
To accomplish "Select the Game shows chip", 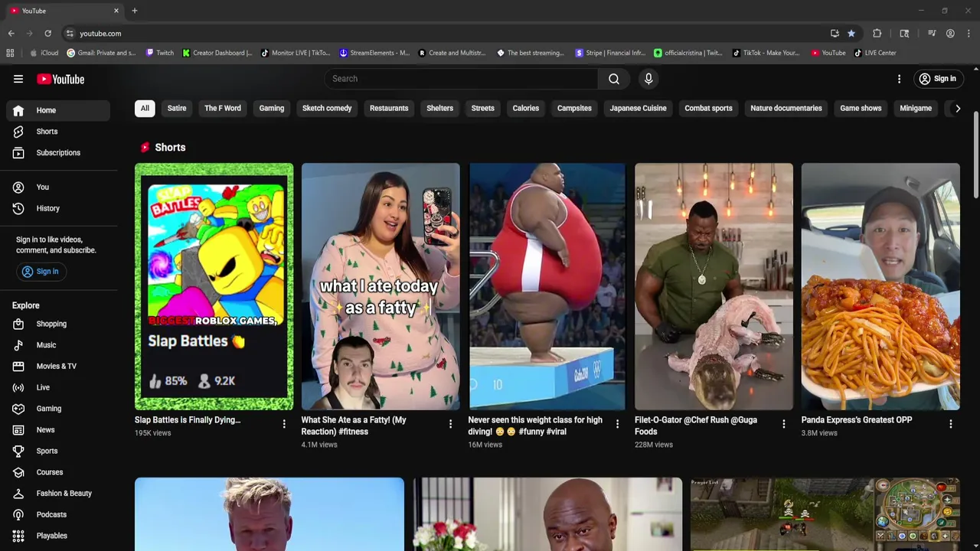I will [x=861, y=109].
